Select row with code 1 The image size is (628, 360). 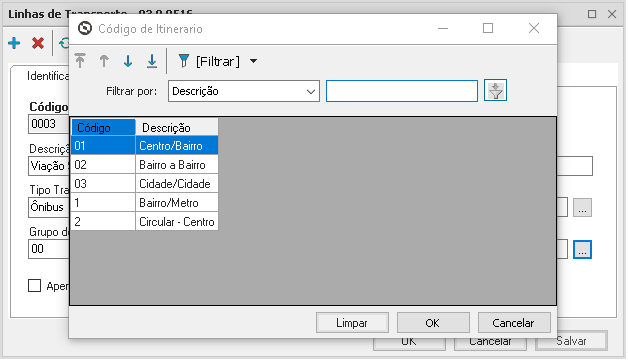point(103,203)
